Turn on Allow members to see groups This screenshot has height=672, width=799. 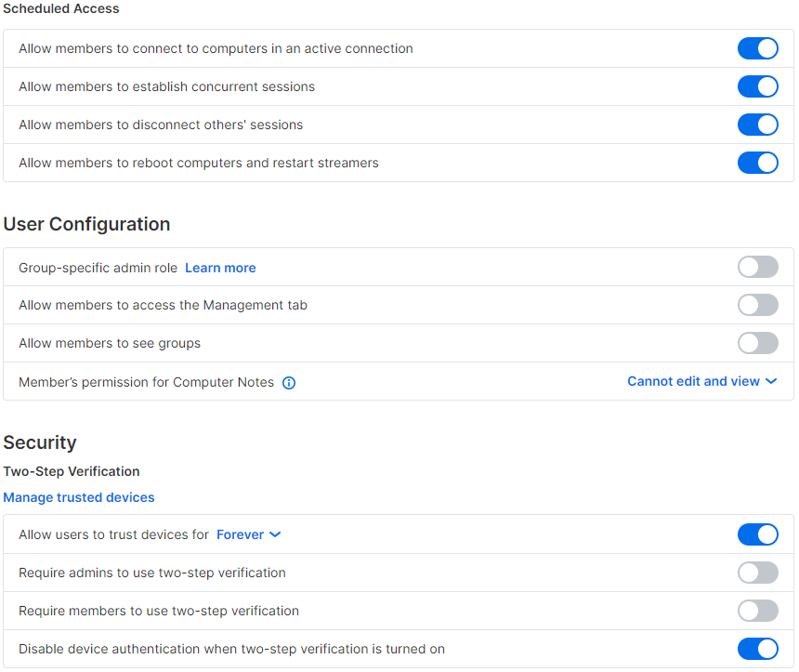click(x=758, y=343)
